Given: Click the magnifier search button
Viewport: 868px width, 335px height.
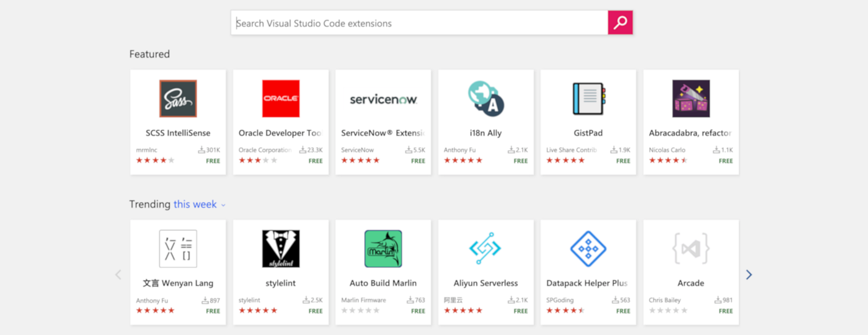Looking at the screenshot, I should tap(620, 23).
